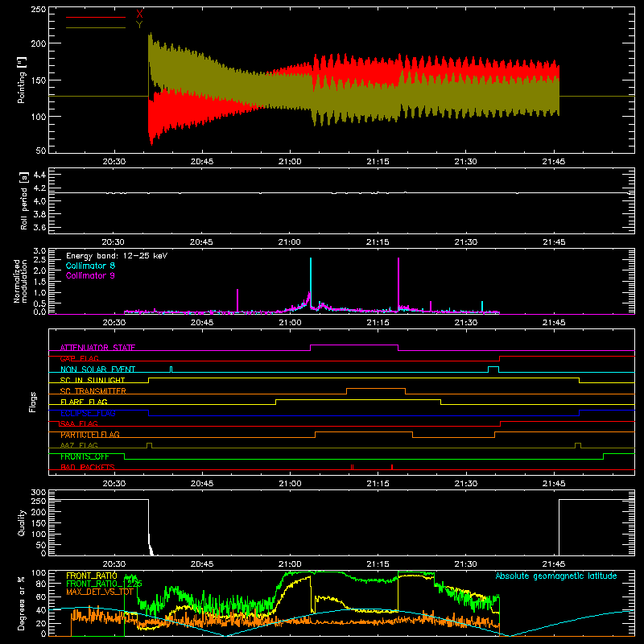Click the Roll period axis title
644x644 pixels.
(x=24, y=200)
